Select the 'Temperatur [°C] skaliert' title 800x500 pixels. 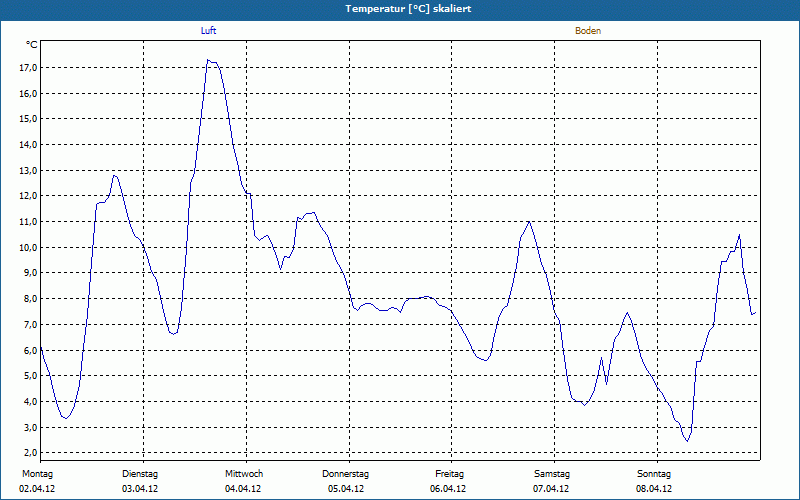[408, 9]
